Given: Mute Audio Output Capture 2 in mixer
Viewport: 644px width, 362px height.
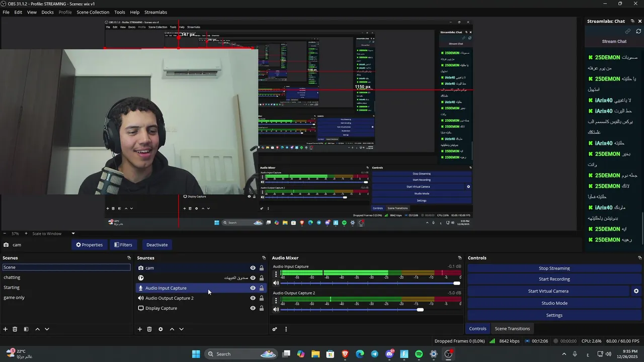Looking at the screenshot, I should [276, 309].
